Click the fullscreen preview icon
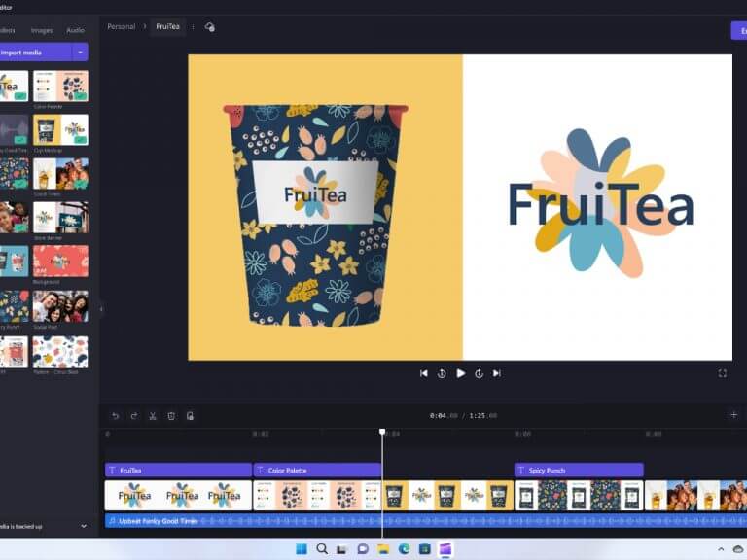Screen dimensions: 747x560 coord(723,373)
